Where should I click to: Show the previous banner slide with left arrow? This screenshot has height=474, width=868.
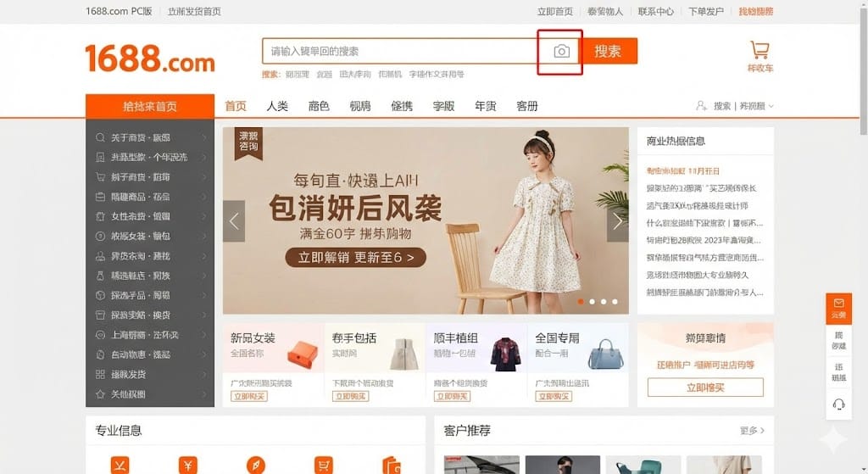point(234,221)
